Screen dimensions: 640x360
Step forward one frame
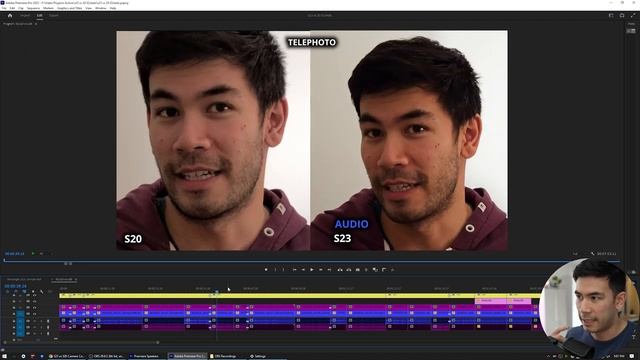tap(321, 269)
